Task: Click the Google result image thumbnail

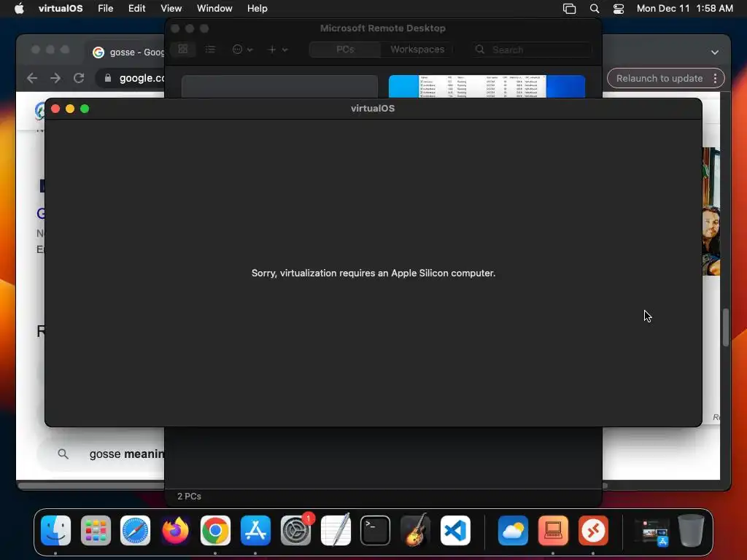Action: pyautogui.click(x=711, y=211)
